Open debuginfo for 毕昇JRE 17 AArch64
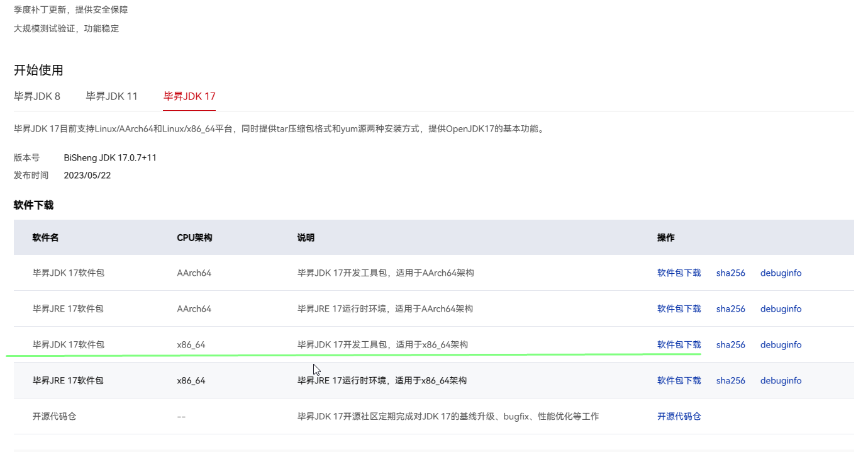This screenshot has height=452, width=868. pos(781,309)
